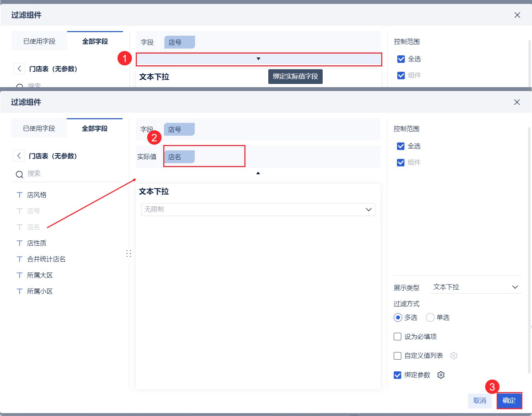Switch to 全部字段 tab in upper dialog
532x416 pixels.
pos(95,41)
